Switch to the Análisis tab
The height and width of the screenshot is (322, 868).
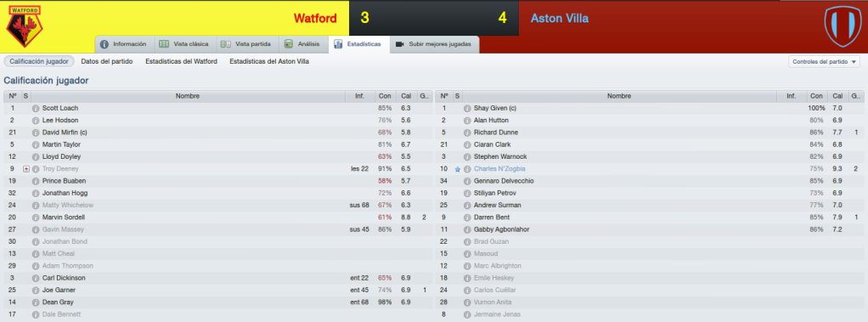coord(303,44)
